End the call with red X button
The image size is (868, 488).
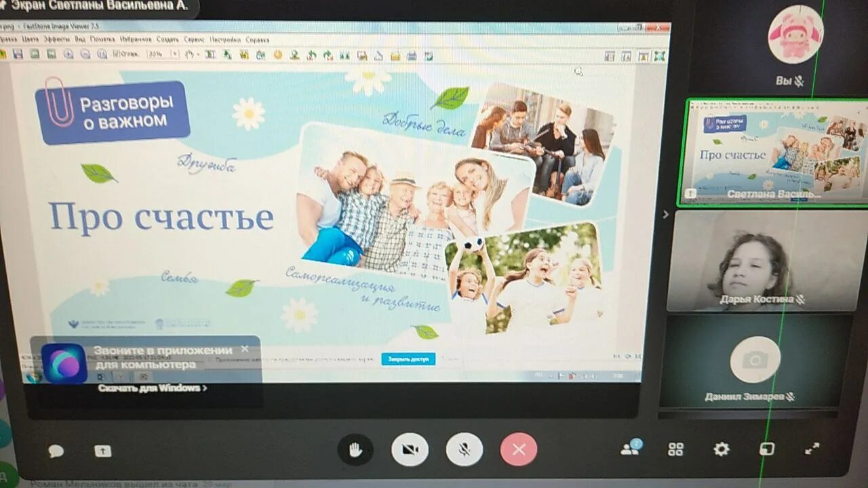[x=519, y=449]
